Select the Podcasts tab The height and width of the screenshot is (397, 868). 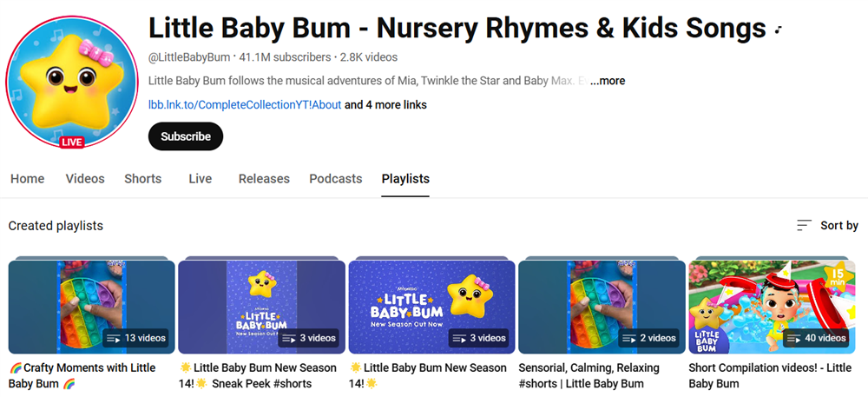335,179
